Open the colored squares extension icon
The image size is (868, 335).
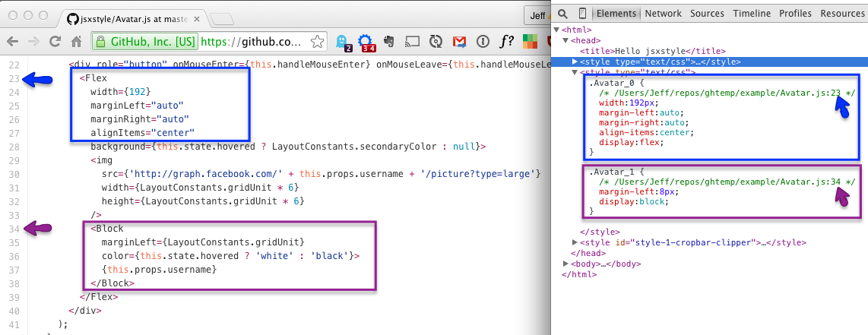click(531, 42)
